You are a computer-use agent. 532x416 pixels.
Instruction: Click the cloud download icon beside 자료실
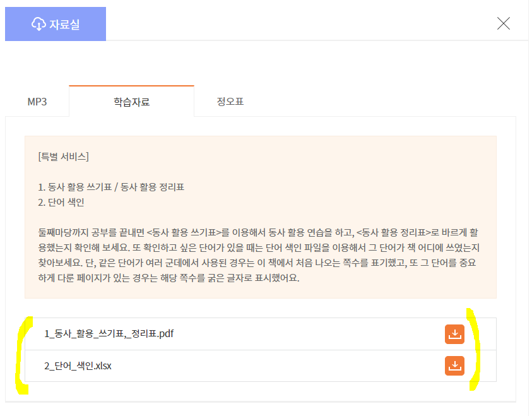(38, 24)
